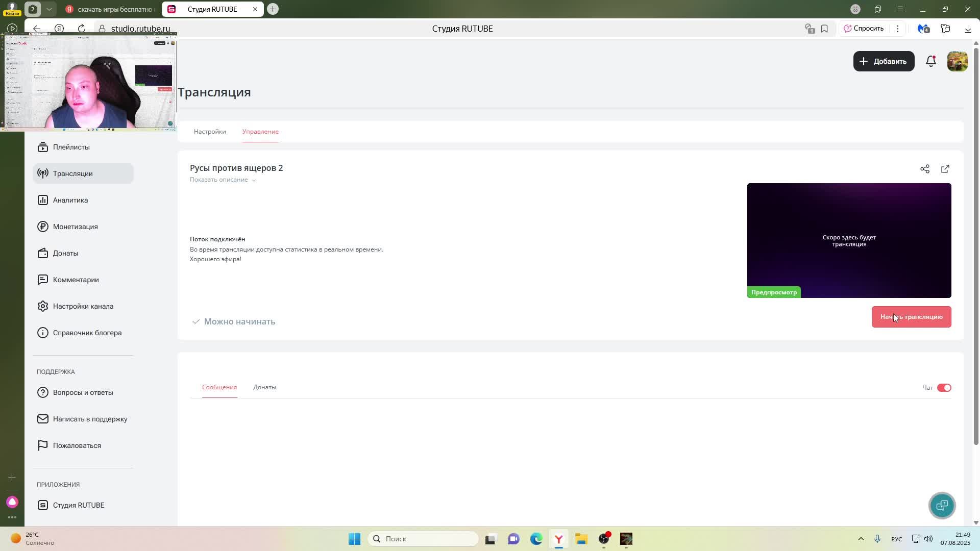Toggle the Чат switch off

(x=944, y=388)
